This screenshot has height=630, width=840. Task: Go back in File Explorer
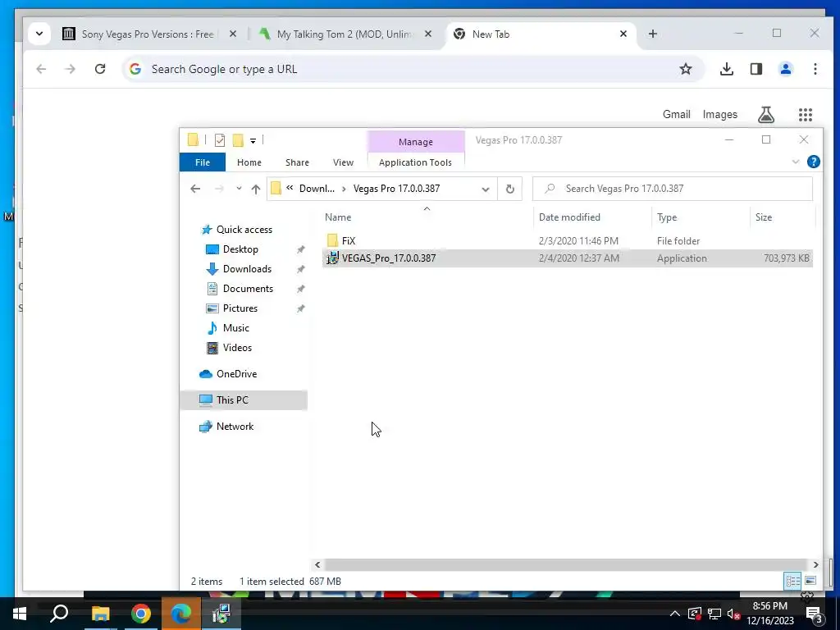click(x=195, y=189)
